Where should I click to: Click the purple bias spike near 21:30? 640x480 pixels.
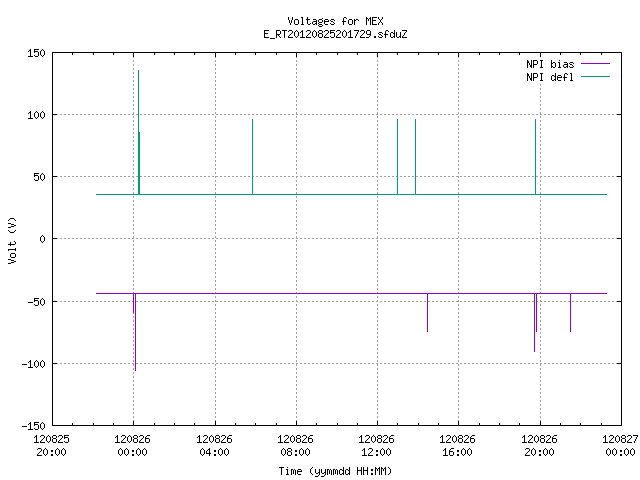(571, 313)
